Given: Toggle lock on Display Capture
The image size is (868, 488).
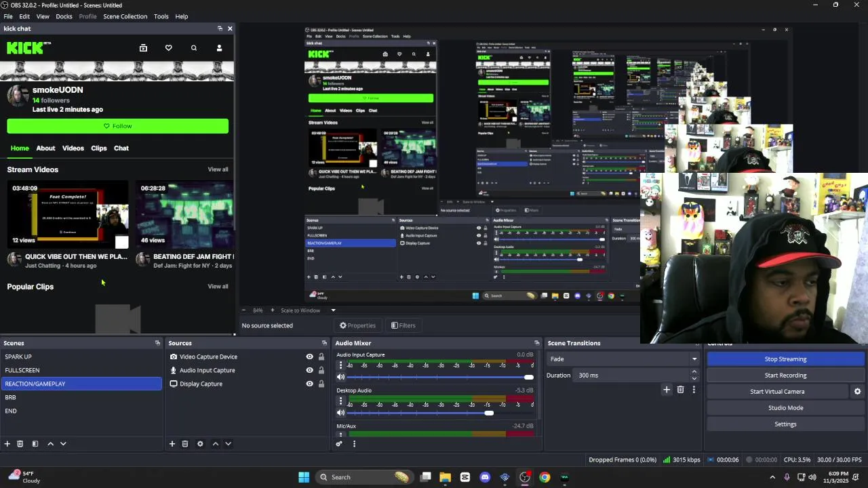Looking at the screenshot, I should (x=321, y=384).
